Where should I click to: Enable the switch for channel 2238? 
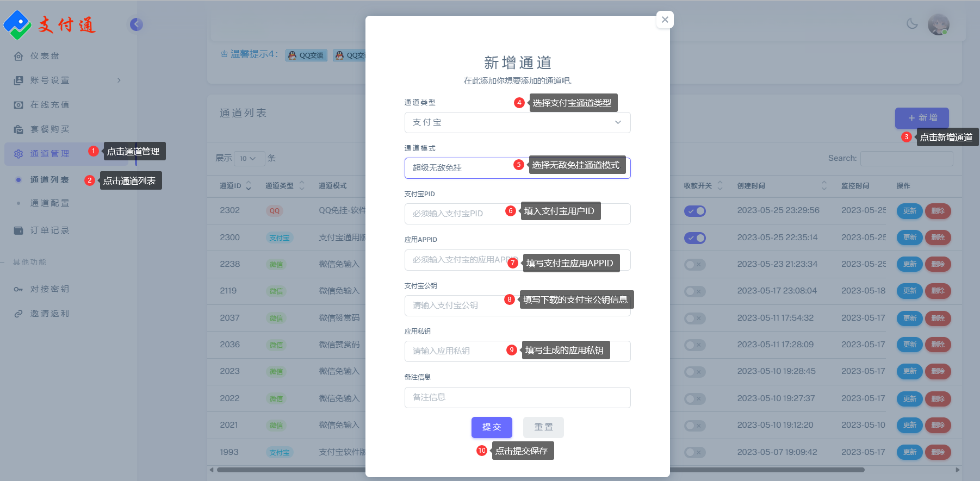point(694,265)
